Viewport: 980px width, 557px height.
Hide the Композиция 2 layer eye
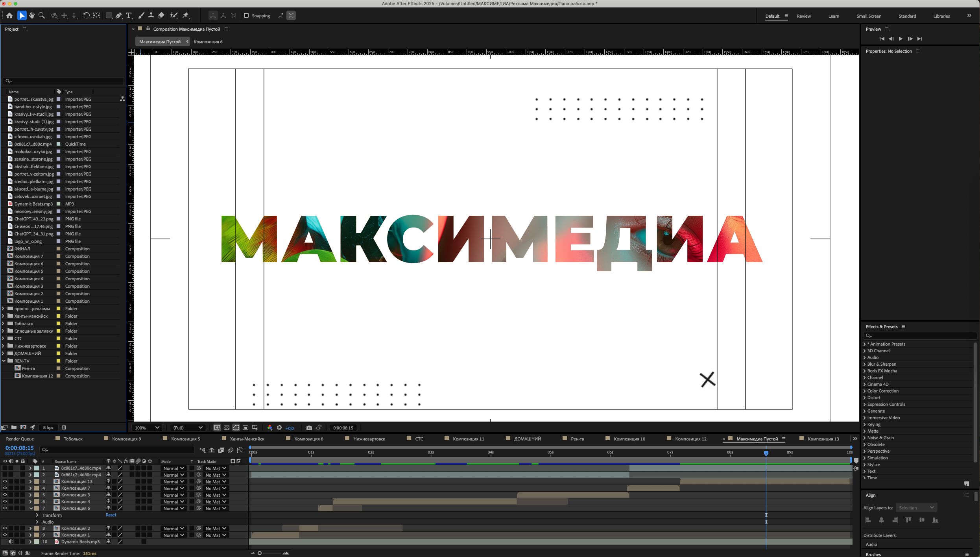coord(5,528)
